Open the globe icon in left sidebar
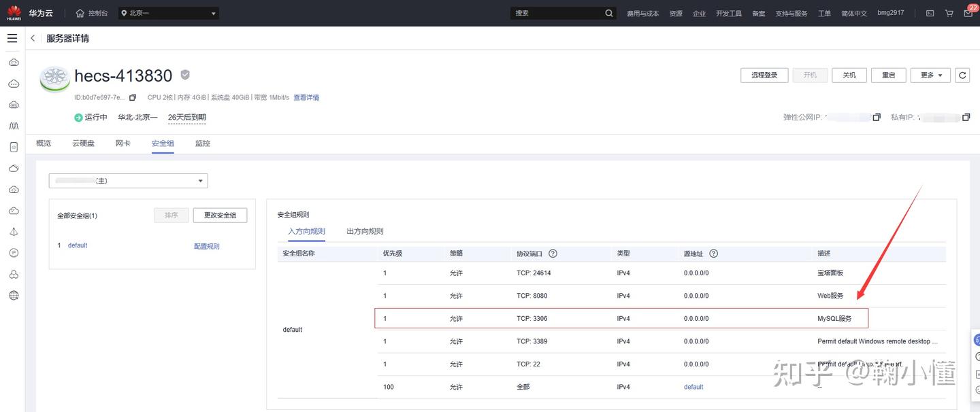Screen dimensions: 980x412 pyautogui.click(x=13, y=296)
